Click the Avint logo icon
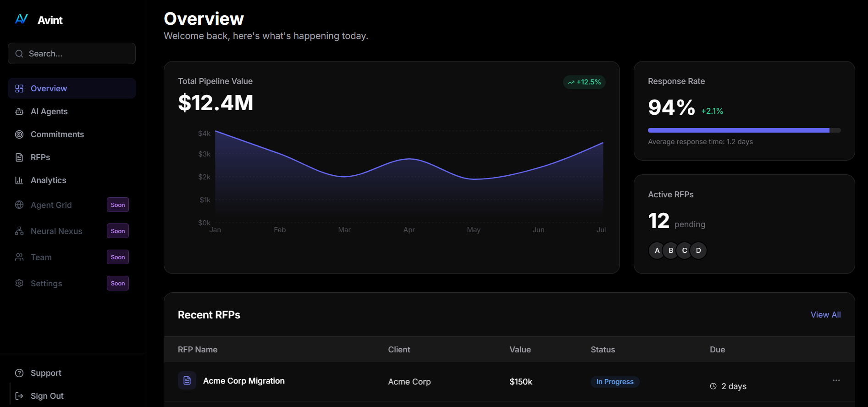 [x=22, y=19]
